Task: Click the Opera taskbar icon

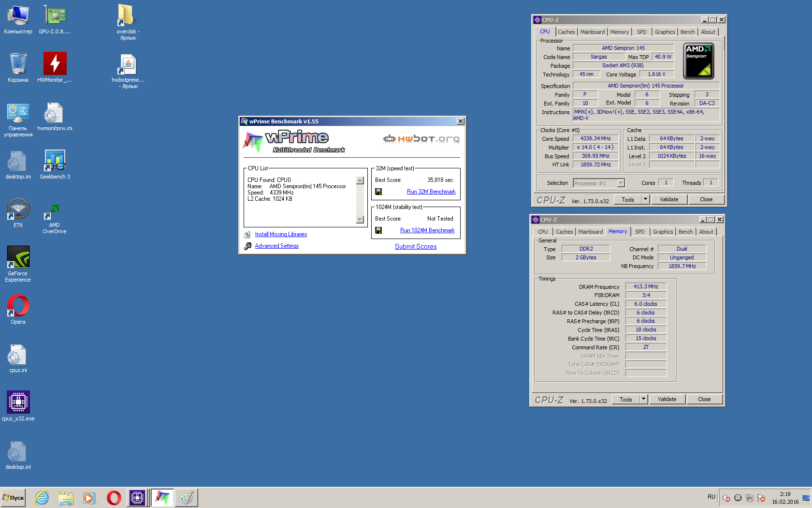Action: point(114,497)
